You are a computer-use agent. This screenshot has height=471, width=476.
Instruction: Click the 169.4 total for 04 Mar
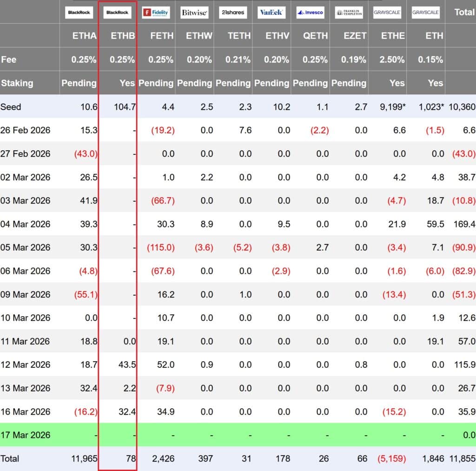point(464,224)
